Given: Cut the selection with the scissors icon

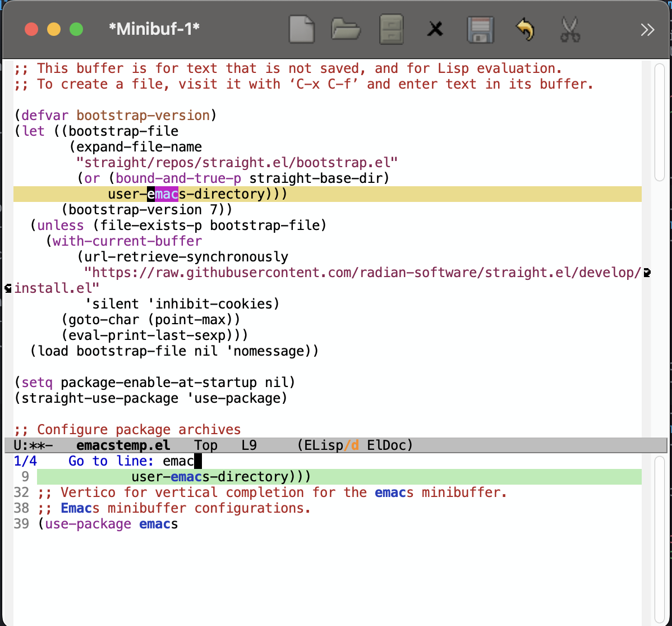Looking at the screenshot, I should 570,30.
